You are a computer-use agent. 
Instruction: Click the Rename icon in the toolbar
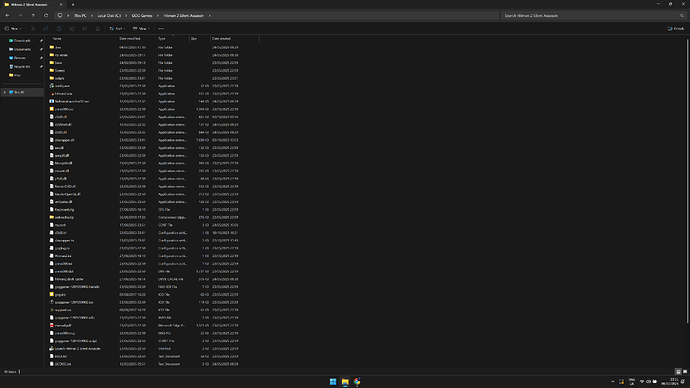click(72, 29)
